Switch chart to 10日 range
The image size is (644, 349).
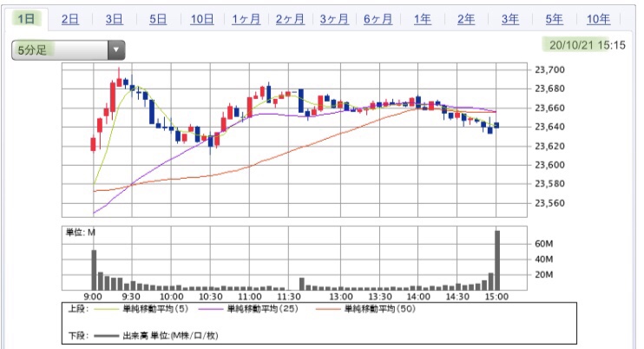click(x=201, y=19)
